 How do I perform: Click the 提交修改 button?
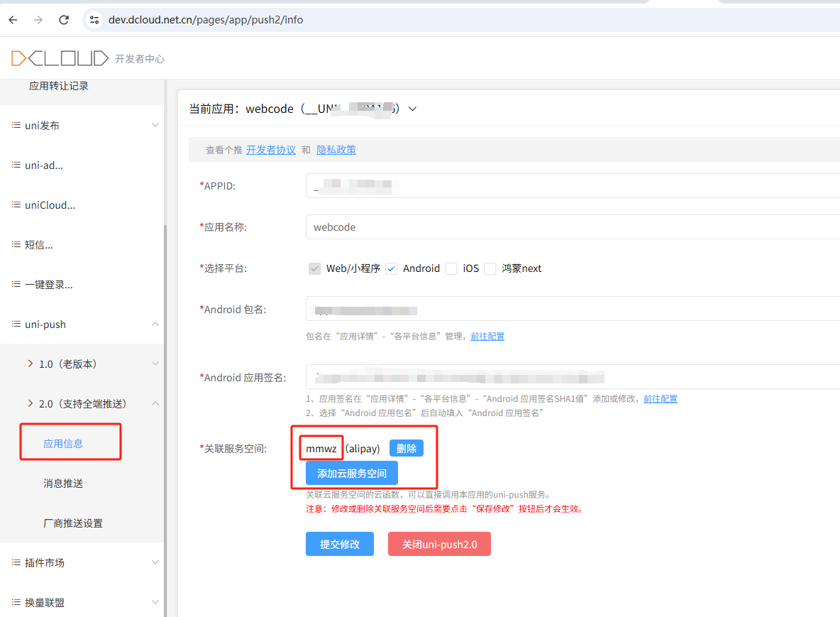click(x=339, y=544)
